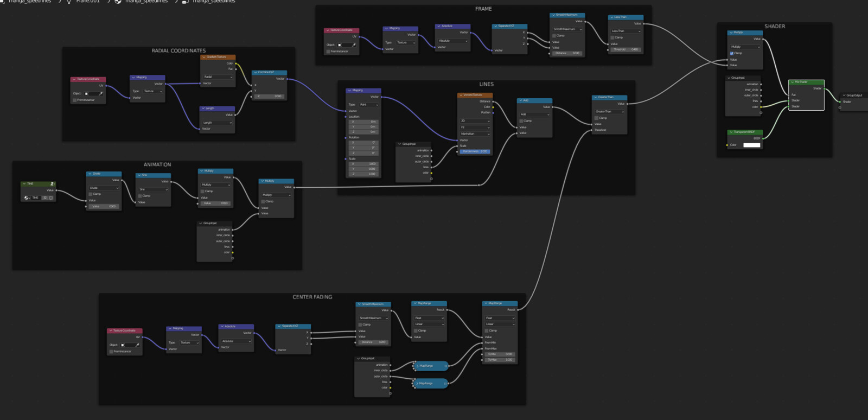Screen dimensions: 868x420
Task: Click the Location X field in Lines Mapping node
Action: (x=363, y=122)
